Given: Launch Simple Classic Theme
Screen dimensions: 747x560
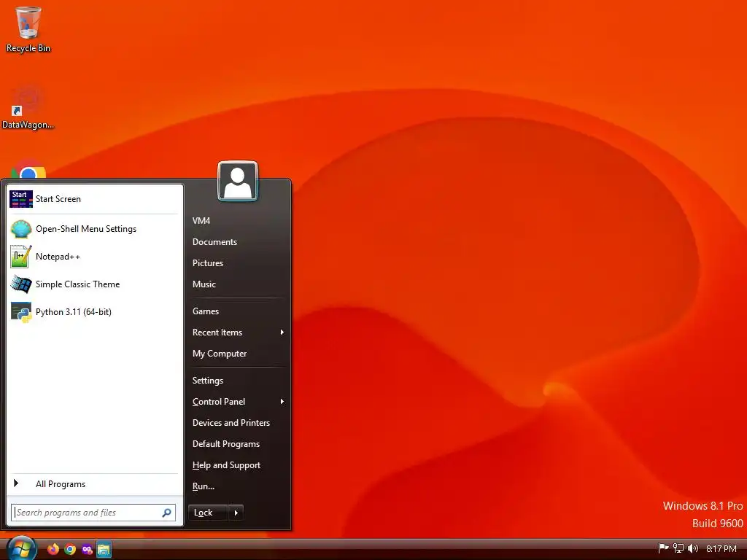Looking at the screenshot, I should click(94, 284).
